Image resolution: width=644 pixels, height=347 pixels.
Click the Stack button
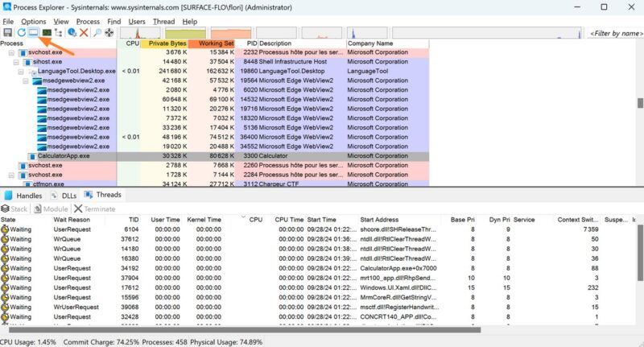tap(15, 209)
